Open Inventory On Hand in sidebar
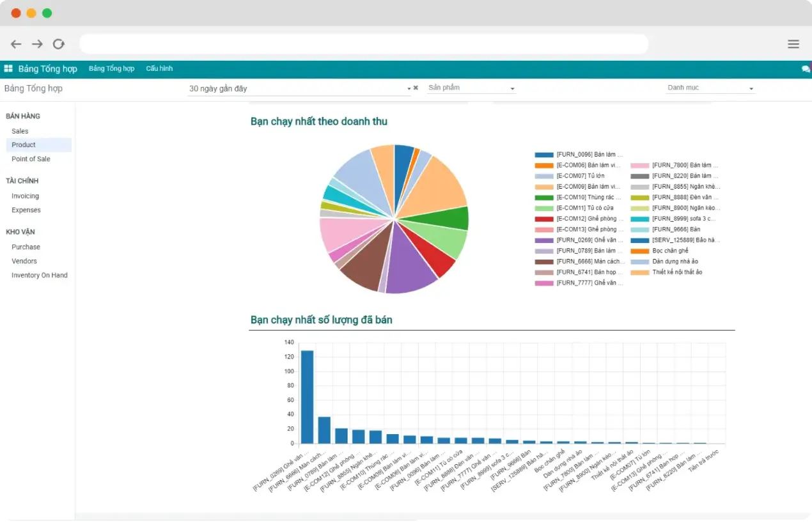The width and height of the screenshot is (812, 530). 39,276
